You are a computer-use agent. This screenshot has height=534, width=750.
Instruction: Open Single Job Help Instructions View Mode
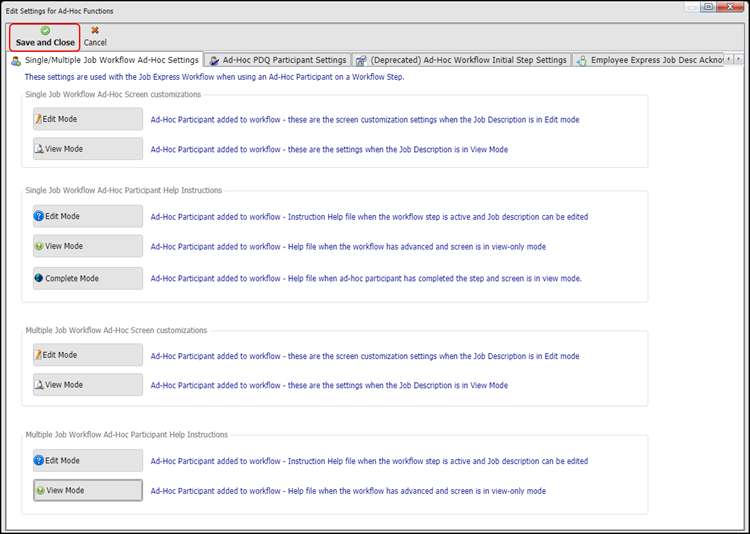click(88, 246)
